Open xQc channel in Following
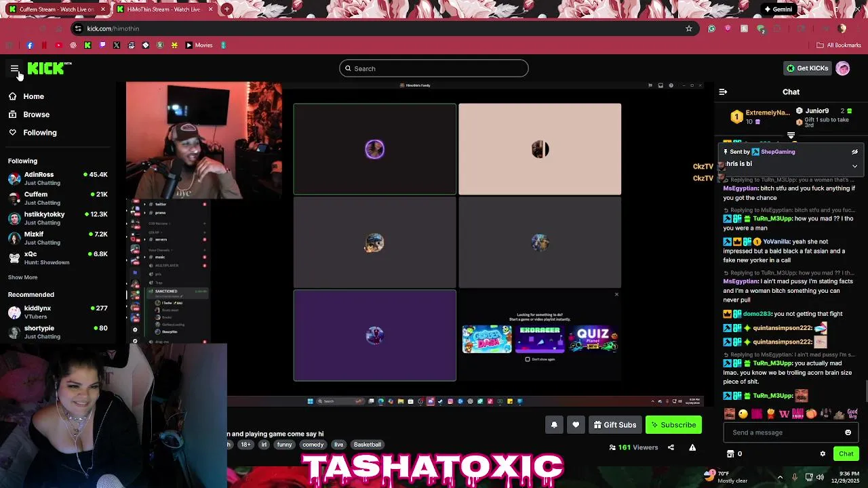The height and width of the screenshot is (488, 868). pos(58,258)
